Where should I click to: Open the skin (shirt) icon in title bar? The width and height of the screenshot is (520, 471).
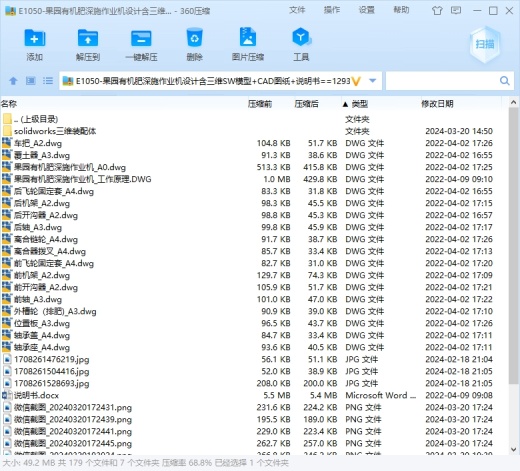point(437,11)
